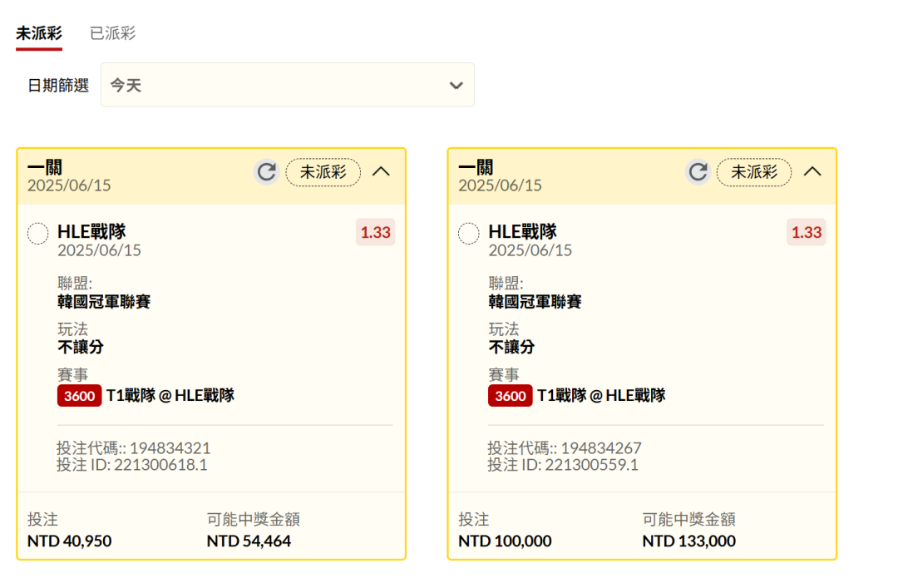Click 韓國冠軍聯賽 league name in 194834267 card

point(535,301)
